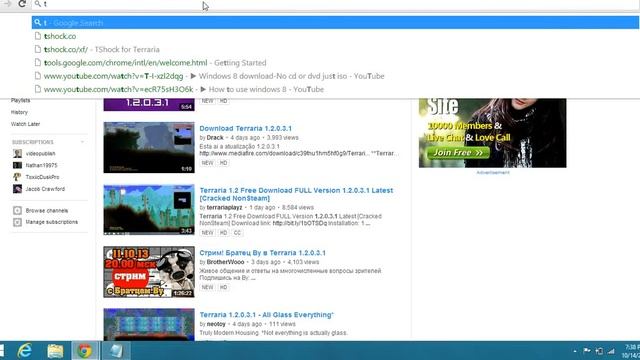Screen dimensions: 640x360
Task: Click into the address bar showing 't'
Action: pyautogui.click(x=335, y=4)
